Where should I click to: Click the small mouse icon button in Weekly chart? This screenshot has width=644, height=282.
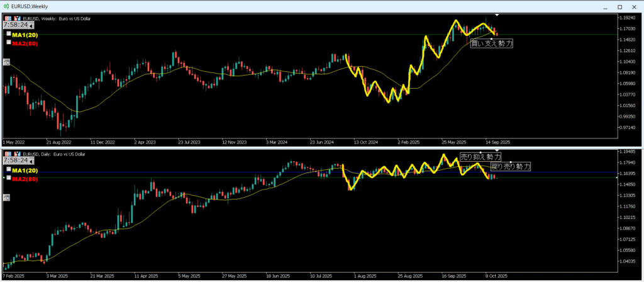[6, 62]
